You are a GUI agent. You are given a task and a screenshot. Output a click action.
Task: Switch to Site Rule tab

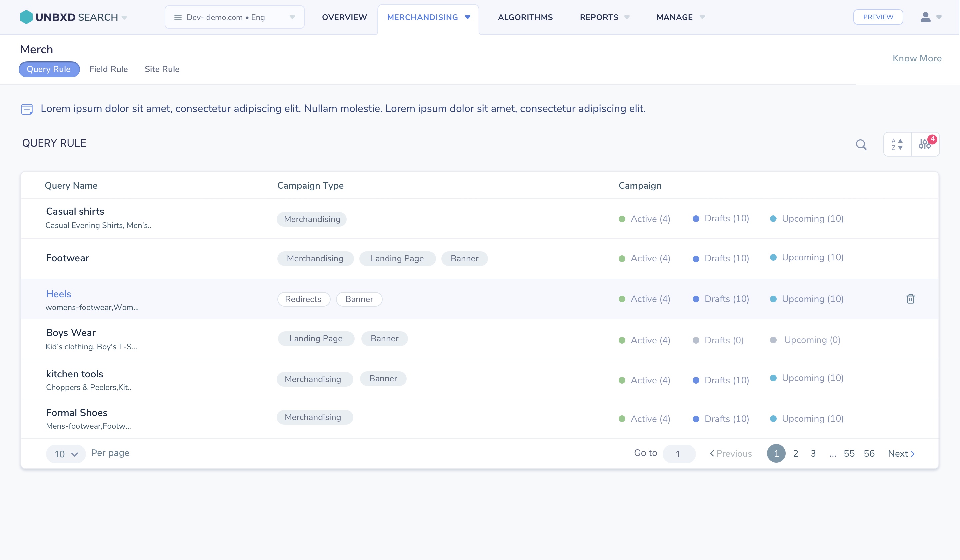click(162, 69)
